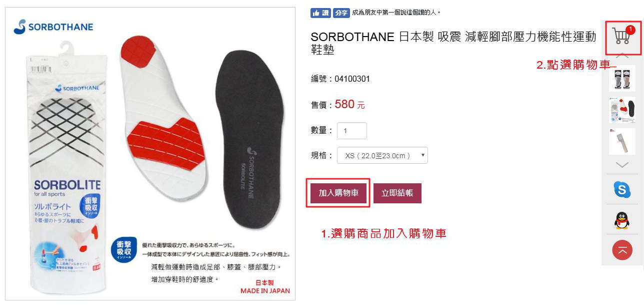
Task: Click the red back-to-top arrow icon
Action: 622,250
